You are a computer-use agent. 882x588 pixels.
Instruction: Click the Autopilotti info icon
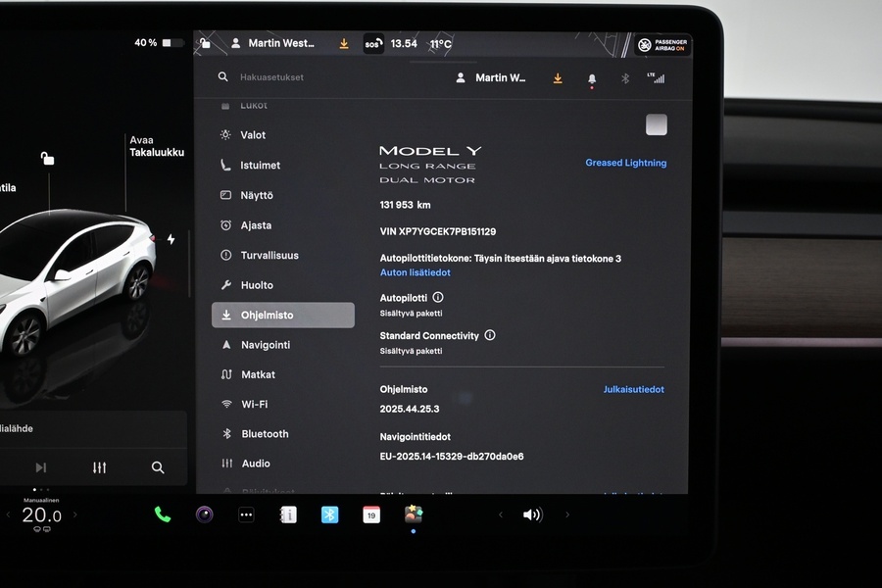[x=438, y=297]
